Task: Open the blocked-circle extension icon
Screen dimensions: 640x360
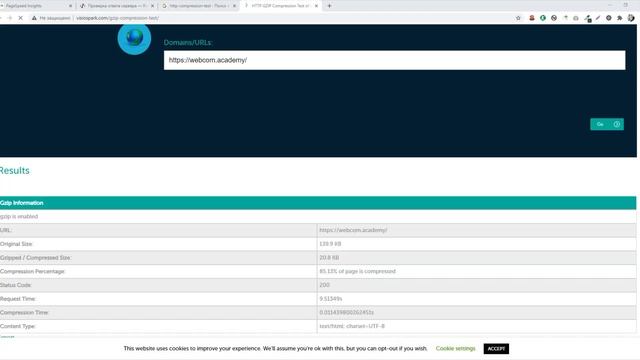Action: pos(553,18)
